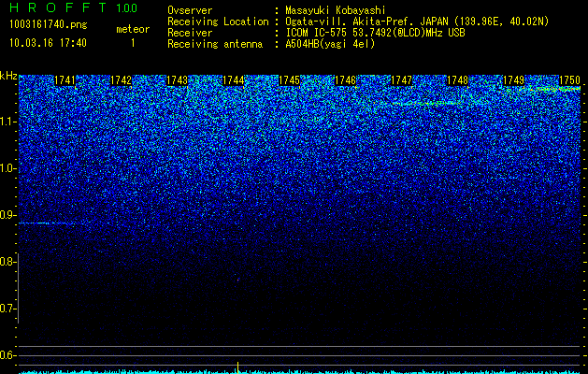Image resolution: width=588 pixels, height=374 pixels.
Task: Click the 1742 time marker
Action: (x=122, y=80)
